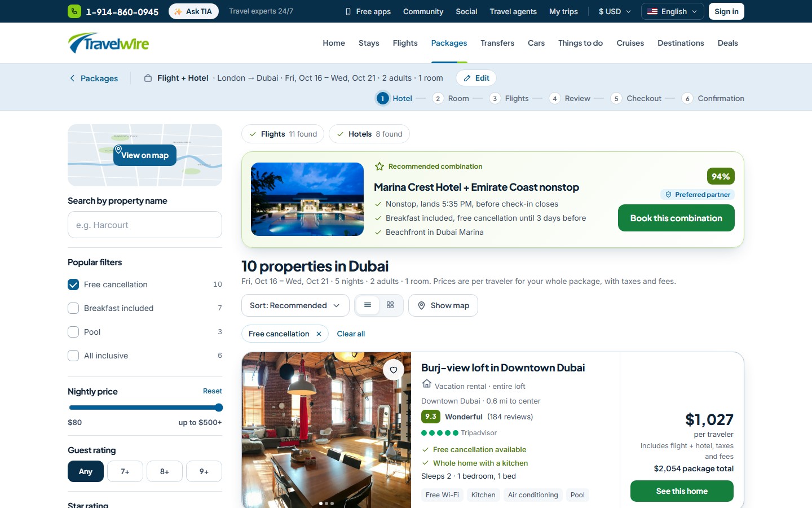Switch to the Flights nav tab

point(405,43)
